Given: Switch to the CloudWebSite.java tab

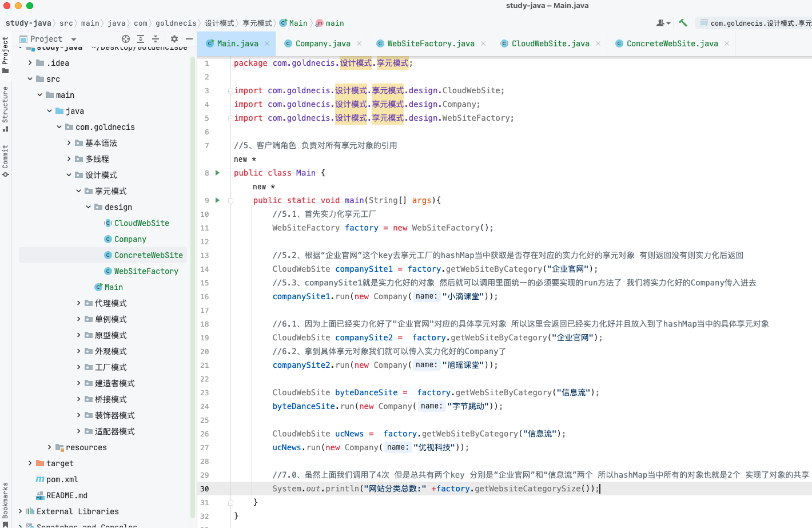Looking at the screenshot, I should coord(550,43).
